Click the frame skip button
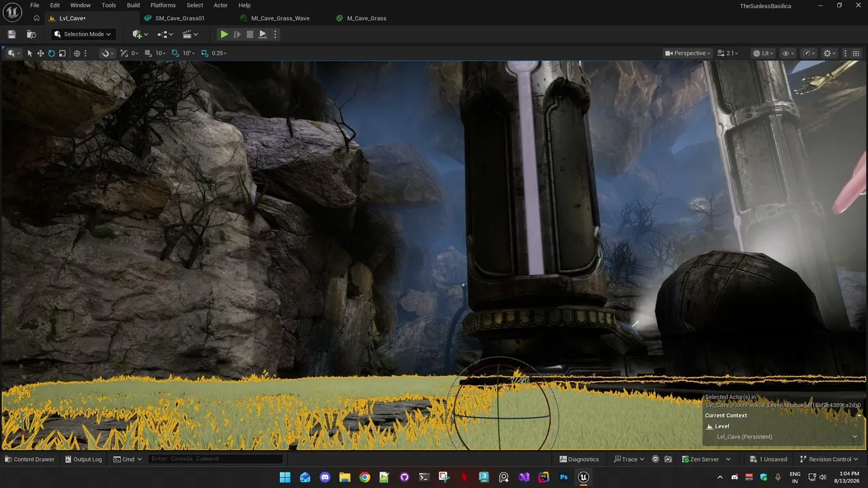868x488 pixels. coord(237,35)
